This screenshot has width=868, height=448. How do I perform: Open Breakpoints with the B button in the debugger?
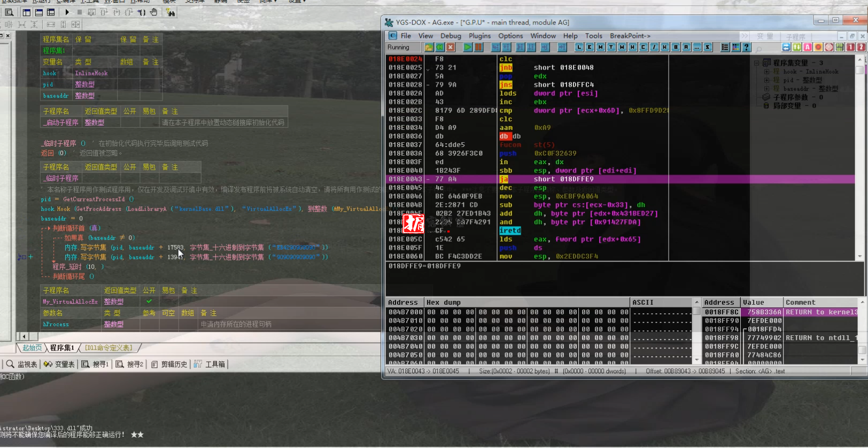(x=676, y=47)
